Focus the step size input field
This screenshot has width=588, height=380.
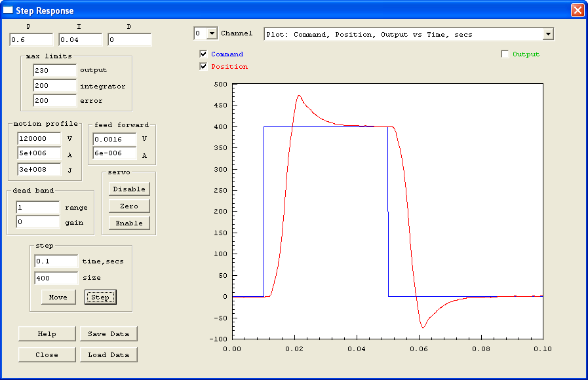click(56, 278)
